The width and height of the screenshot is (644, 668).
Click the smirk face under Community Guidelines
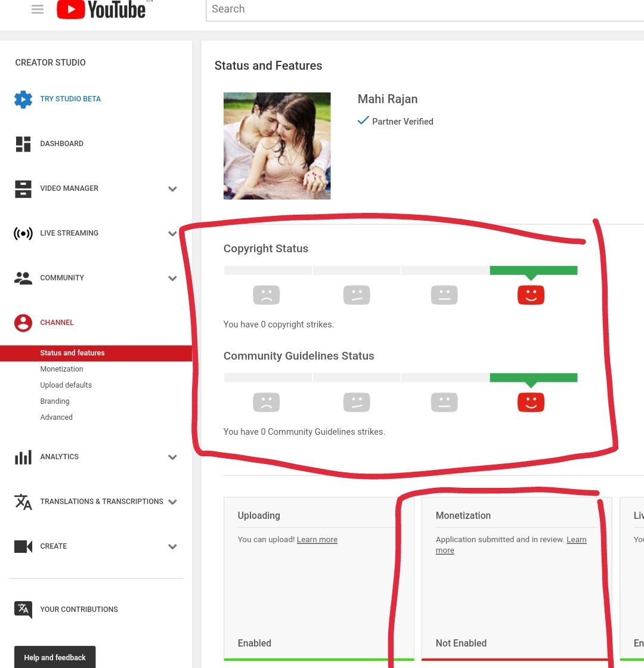pyautogui.click(x=357, y=402)
